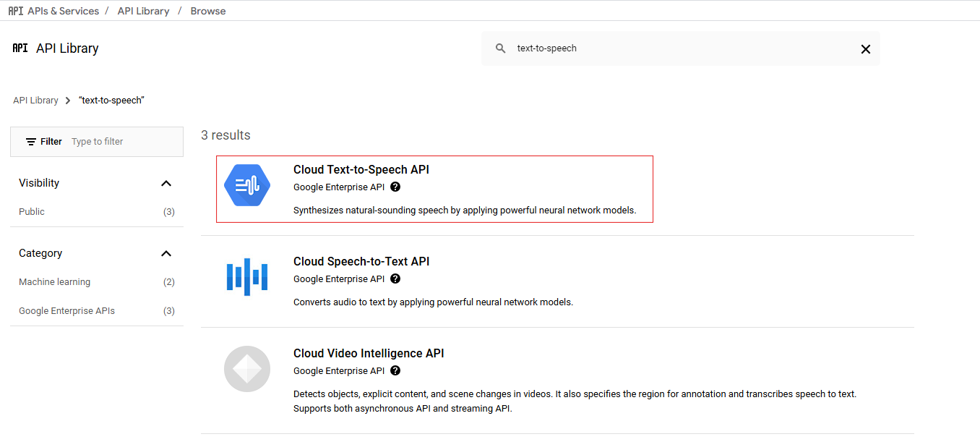Screen dimensions: 980x442
Task: Open the Cloud Speech-to-Text API waveform icon
Action: [x=247, y=277]
